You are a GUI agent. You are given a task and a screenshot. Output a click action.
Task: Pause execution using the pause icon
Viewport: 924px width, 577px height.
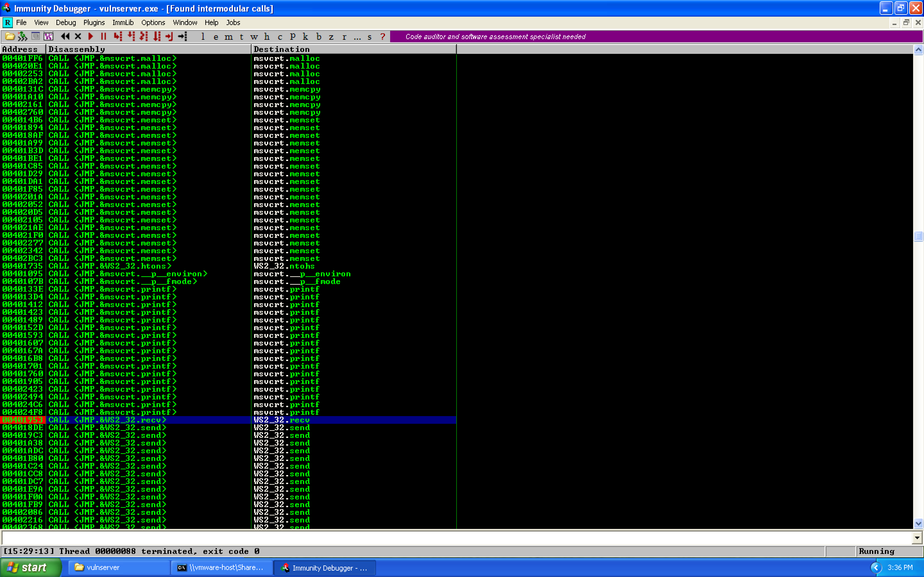[x=104, y=36]
